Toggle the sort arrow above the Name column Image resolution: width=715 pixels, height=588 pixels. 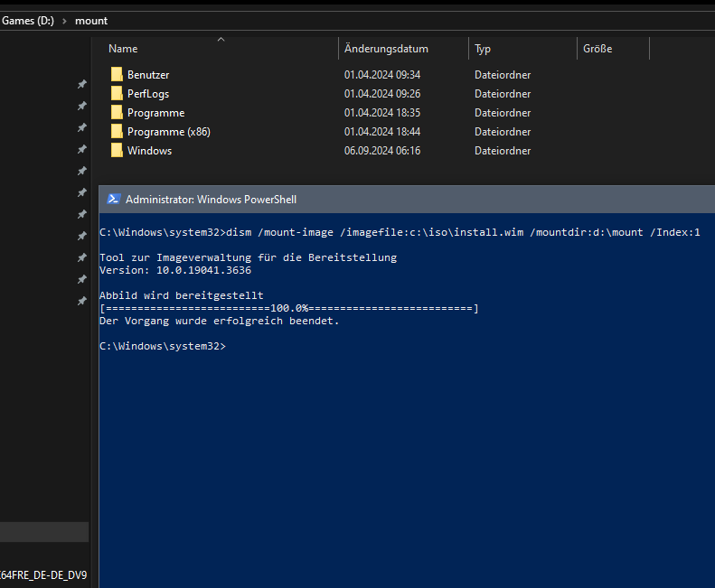click(221, 40)
